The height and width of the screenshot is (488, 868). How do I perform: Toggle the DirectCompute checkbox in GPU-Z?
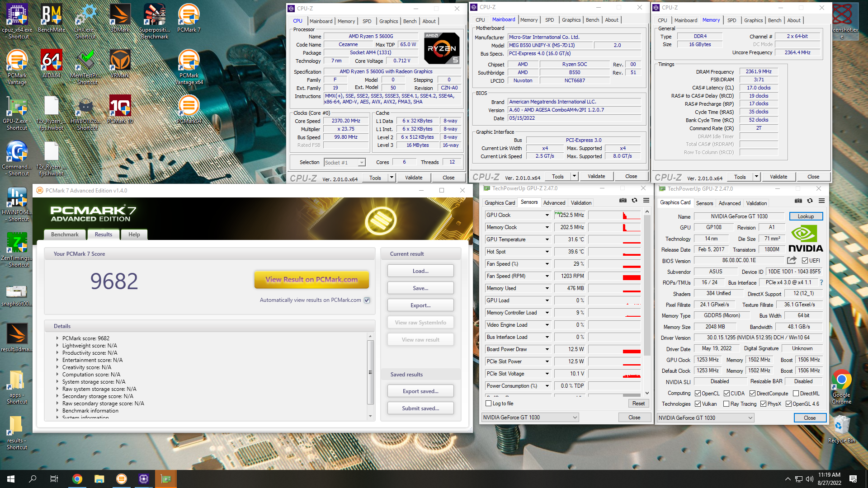752,394
